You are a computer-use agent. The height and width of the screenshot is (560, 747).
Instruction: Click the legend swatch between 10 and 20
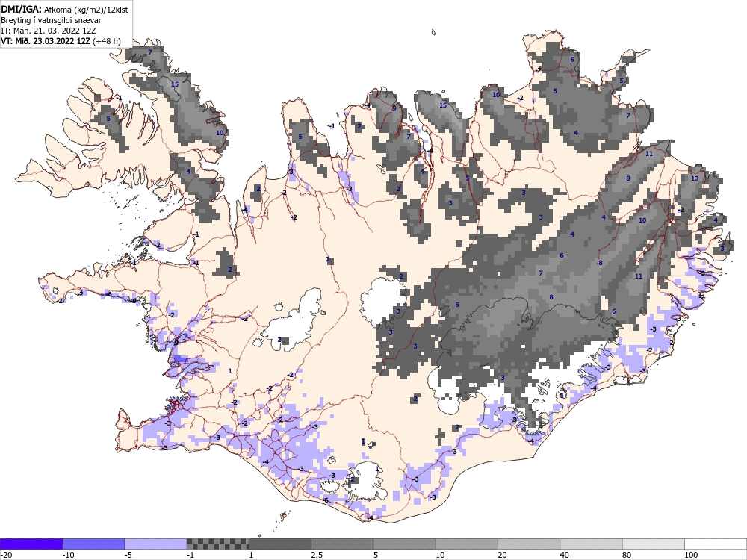(467, 544)
